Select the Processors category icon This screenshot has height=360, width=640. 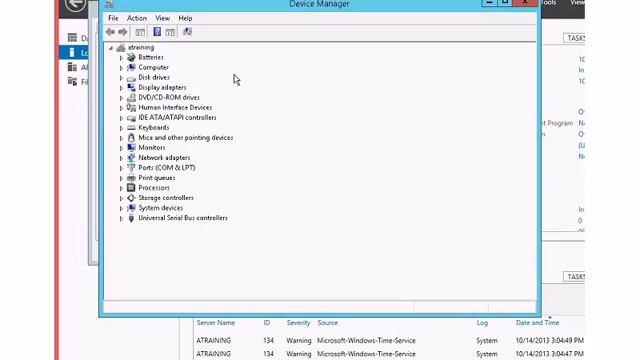pyautogui.click(x=131, y=188)
